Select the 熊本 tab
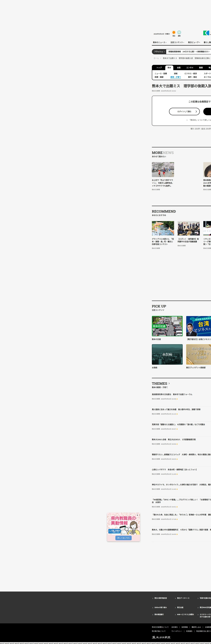Viewport: 211px width, 644px height. pyautogui.click(x=169, y=68)
